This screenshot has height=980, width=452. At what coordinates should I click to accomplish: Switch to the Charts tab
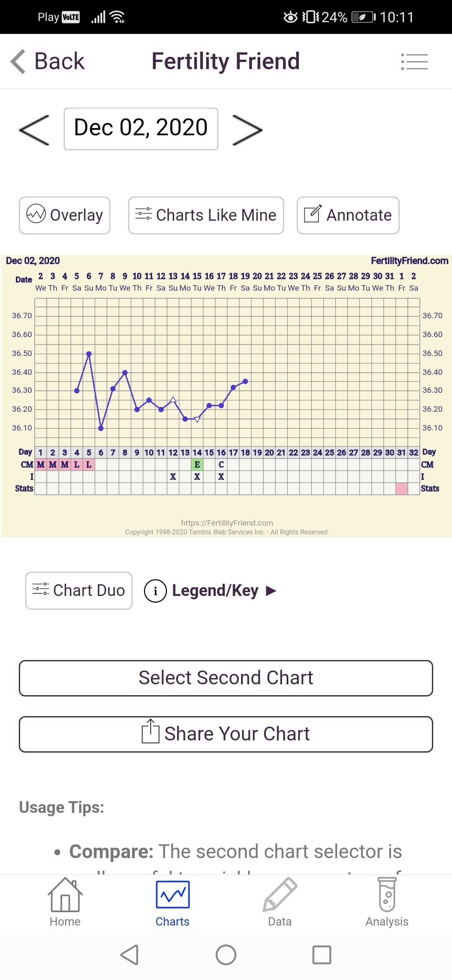coord(172,903)
